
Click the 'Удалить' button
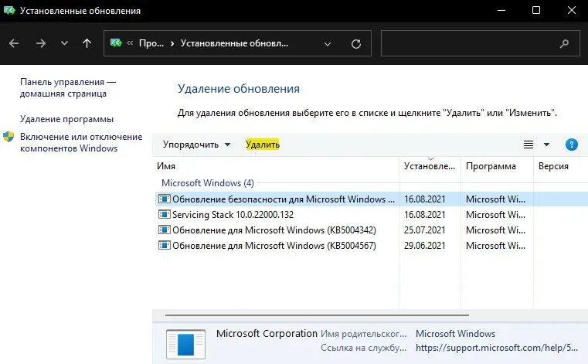coord(263,145)
